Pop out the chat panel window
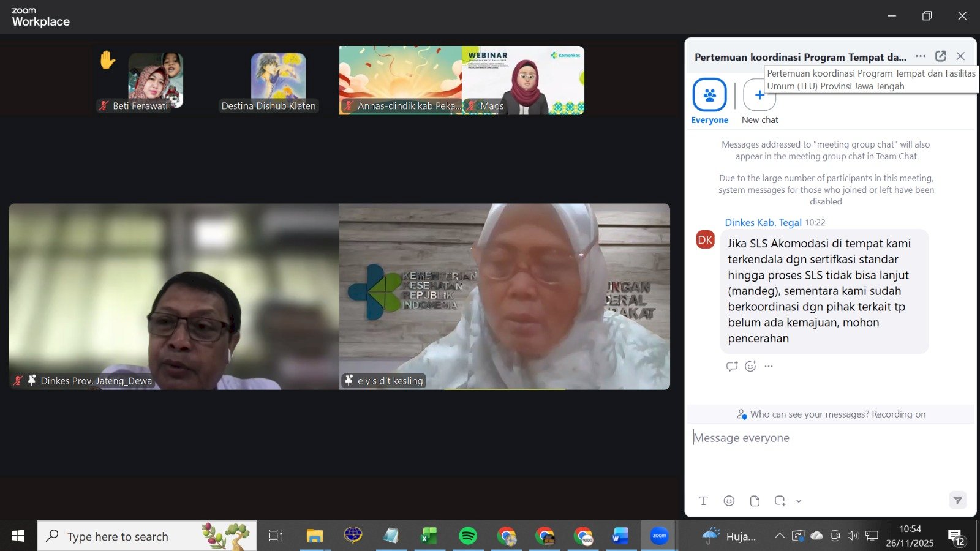The height and width of the screenshot is (551, 980). point(941,56)
